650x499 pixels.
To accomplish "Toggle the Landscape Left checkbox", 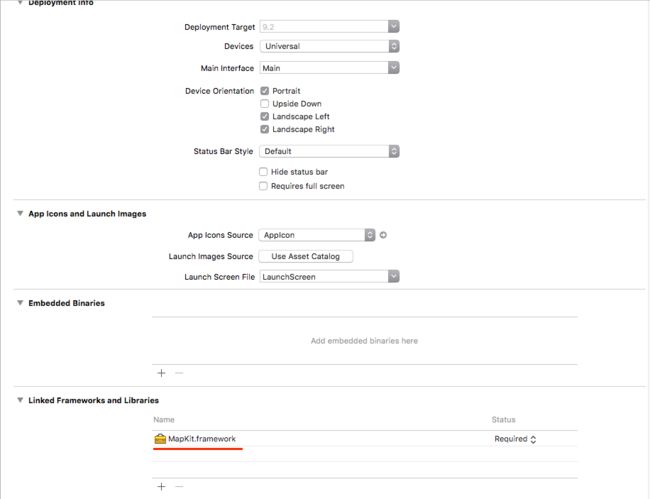I will (264, 116).
